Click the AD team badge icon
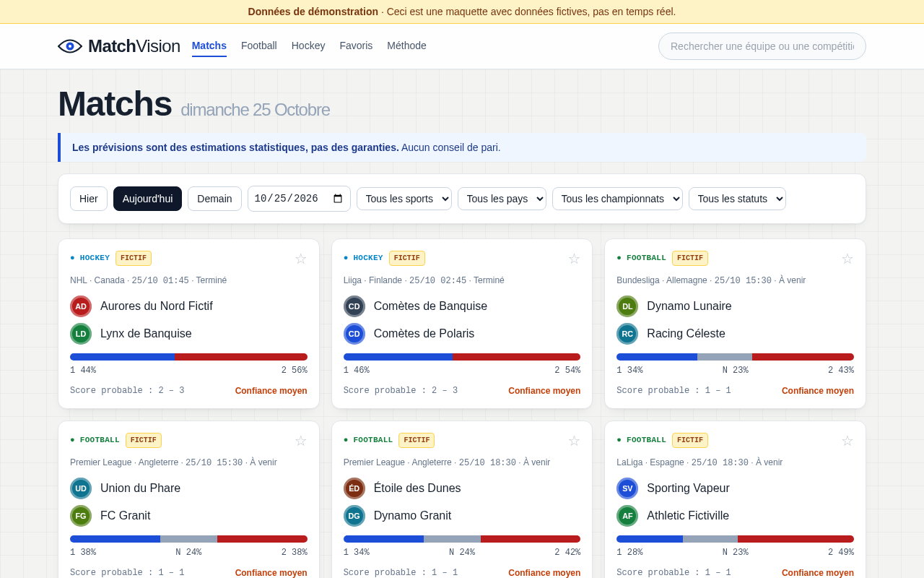The image size is (924, 578). pos(81,306)
